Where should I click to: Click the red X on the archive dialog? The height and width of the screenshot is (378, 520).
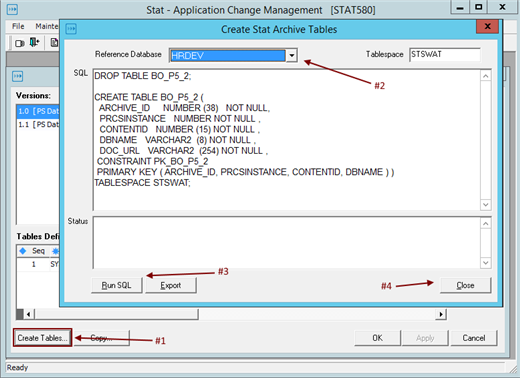pos(487,27)
